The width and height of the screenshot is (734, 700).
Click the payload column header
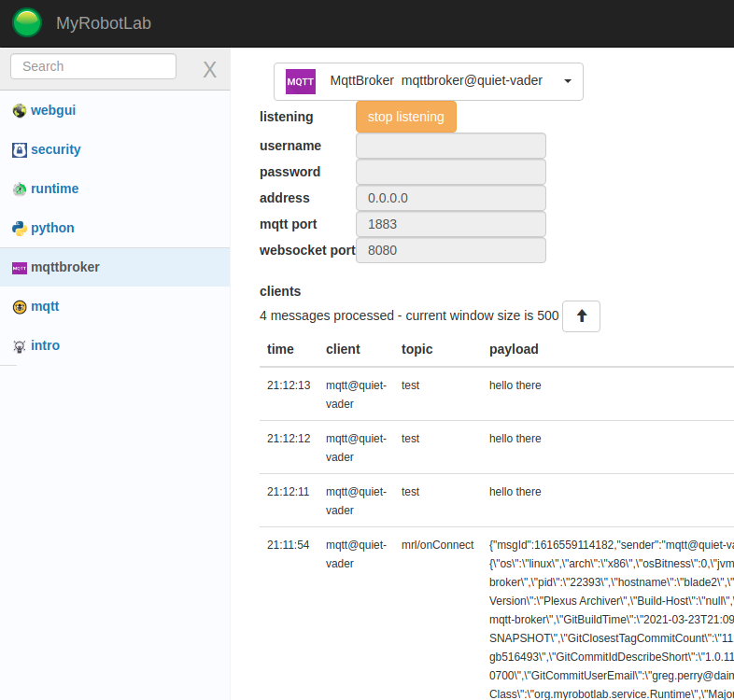514,349
